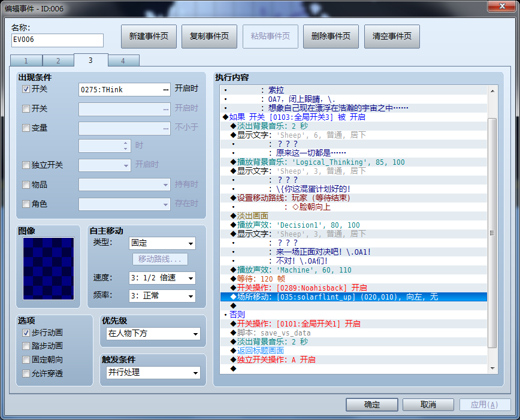Enable the 物品 condition checkbox
Image resolution: width=520 pixels, height=420 pixels.
[26, 185]
